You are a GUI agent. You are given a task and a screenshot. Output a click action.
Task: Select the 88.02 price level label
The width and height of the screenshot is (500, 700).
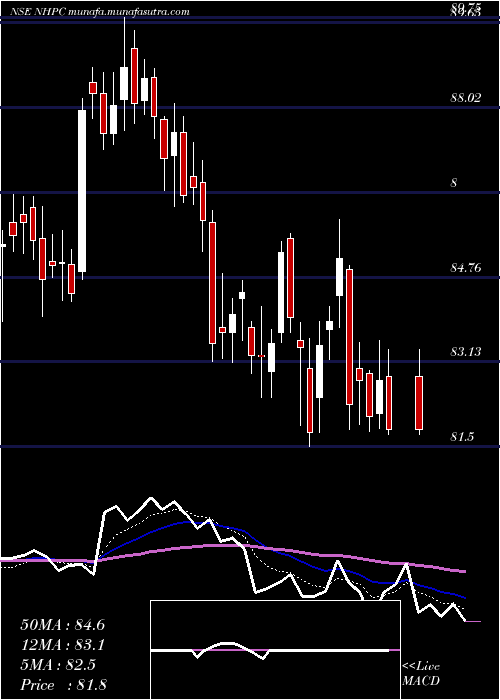466,98
